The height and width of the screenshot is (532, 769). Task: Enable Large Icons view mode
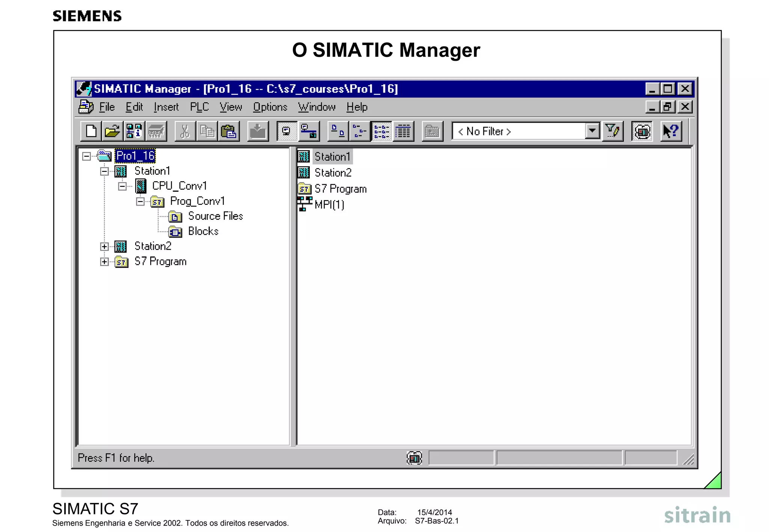point(338,131)
